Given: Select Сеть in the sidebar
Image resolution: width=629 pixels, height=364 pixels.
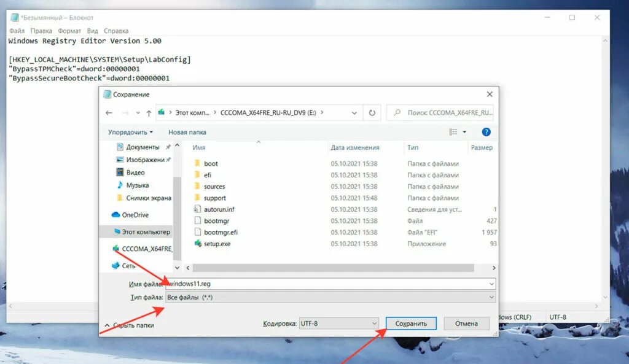Looking at the screenshot, I should tap(128, 266).
